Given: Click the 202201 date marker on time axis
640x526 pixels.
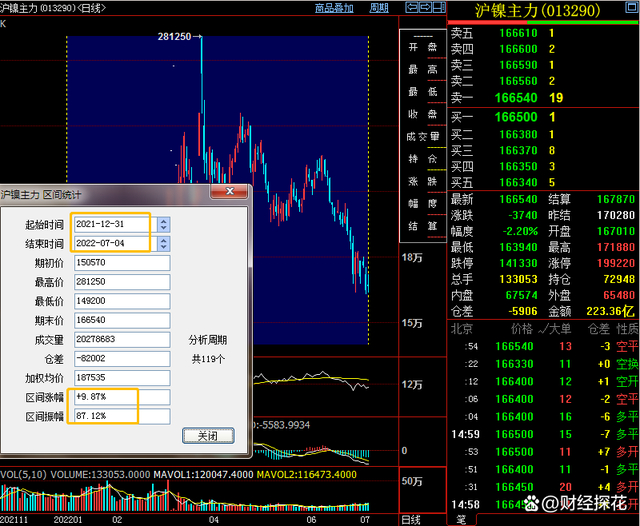Looking at the screenshot, I should (68, 520).
